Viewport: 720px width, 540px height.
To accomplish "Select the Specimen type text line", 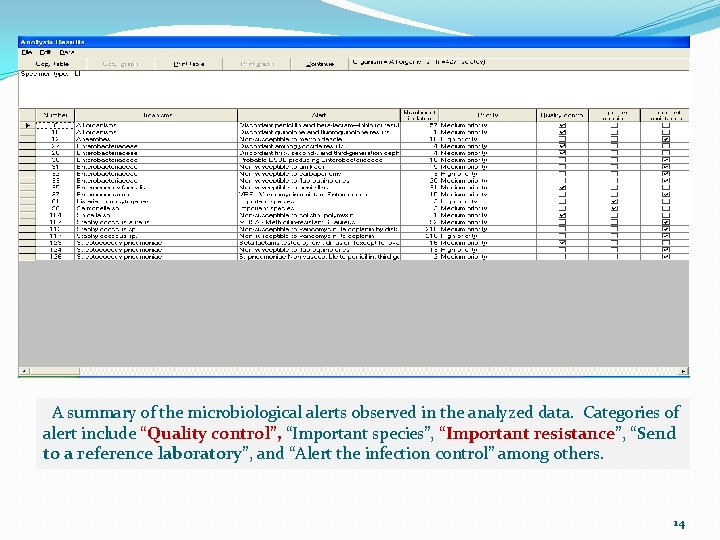I will click(51, 73).
